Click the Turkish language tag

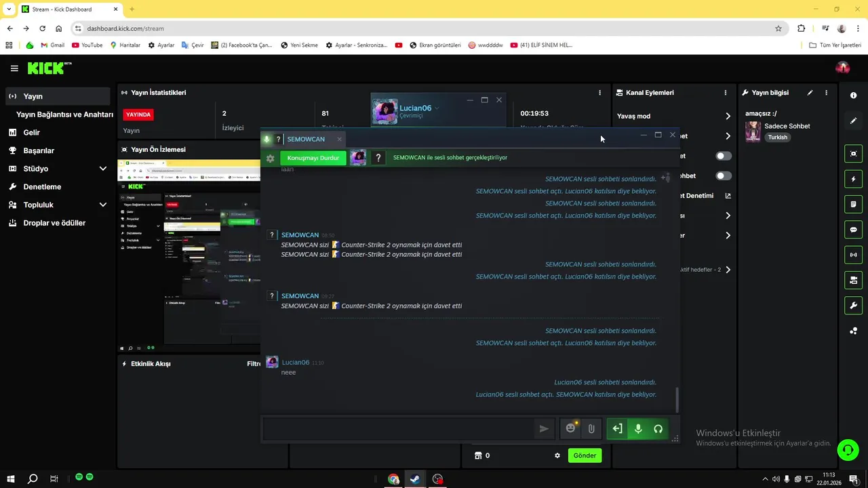778,137
